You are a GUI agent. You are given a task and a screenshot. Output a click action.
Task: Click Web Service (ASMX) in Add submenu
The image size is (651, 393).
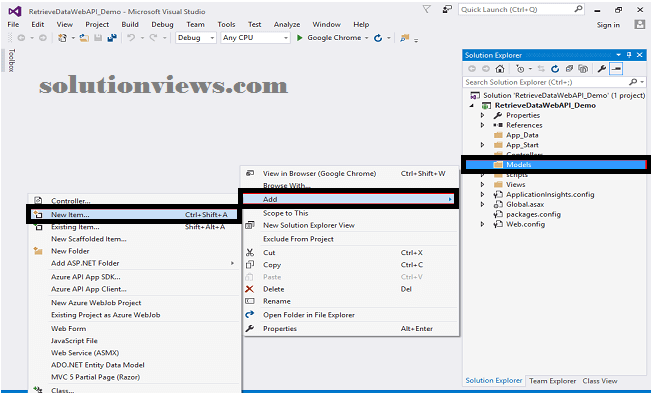[85, 353]
